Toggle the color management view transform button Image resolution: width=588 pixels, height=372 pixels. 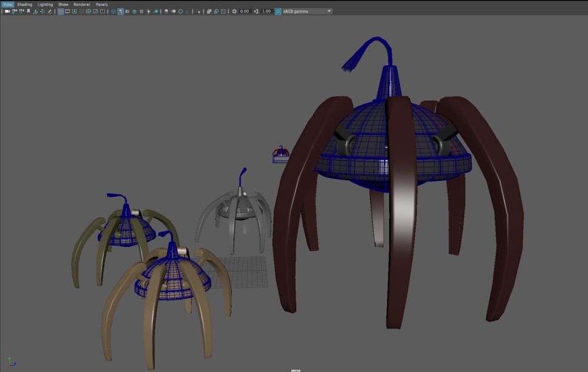[278, 11]
